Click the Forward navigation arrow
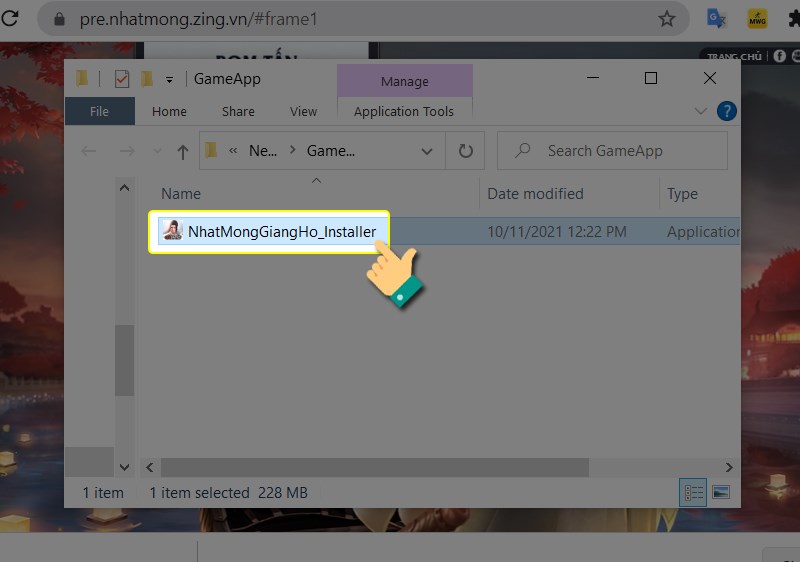Viewport: 800px width, 562px height. (x=127, y=150)
